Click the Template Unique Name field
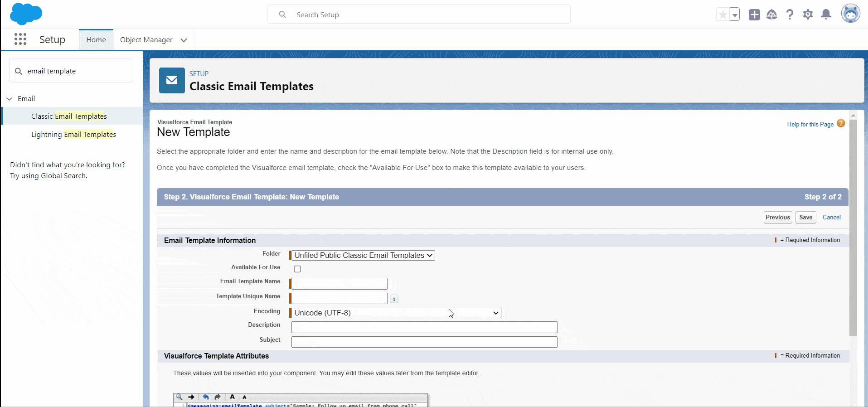The width and height of the screenshot is (868, 407). (339, 299)
